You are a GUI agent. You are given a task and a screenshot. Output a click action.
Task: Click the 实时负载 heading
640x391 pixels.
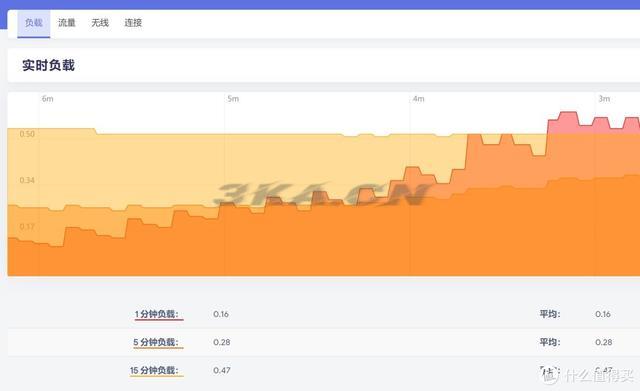tap(48, 65)
